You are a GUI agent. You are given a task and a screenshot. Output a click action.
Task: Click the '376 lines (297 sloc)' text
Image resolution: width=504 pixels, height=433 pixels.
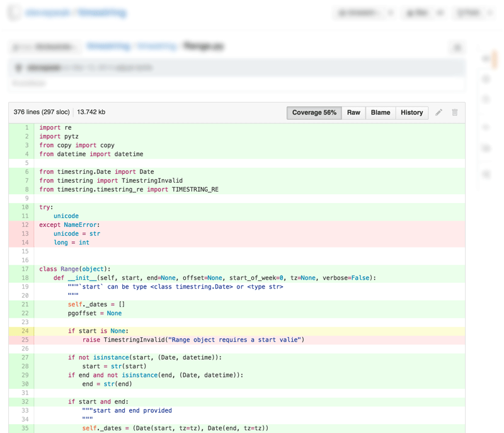(42, 112)
